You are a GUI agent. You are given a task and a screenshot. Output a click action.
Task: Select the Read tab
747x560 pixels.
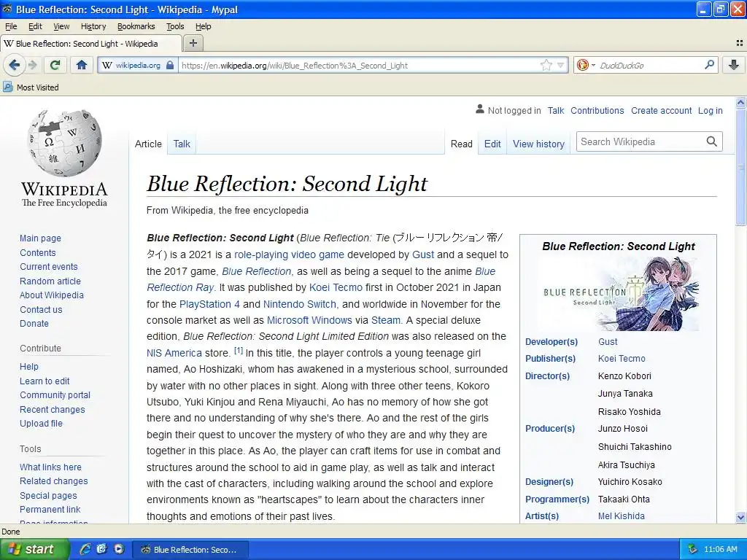pyautogui.click(x=462, y=144)
